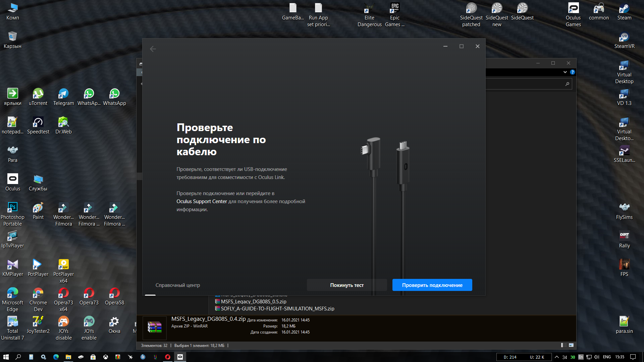The width and height of the screenshot is (644, 362).
Task: Open Opera browser from the taskbar
Action: coord(168,357)
